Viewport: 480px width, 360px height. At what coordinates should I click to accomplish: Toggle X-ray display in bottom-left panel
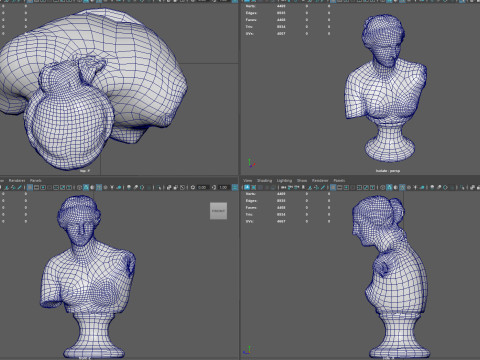tap(169, 187)
